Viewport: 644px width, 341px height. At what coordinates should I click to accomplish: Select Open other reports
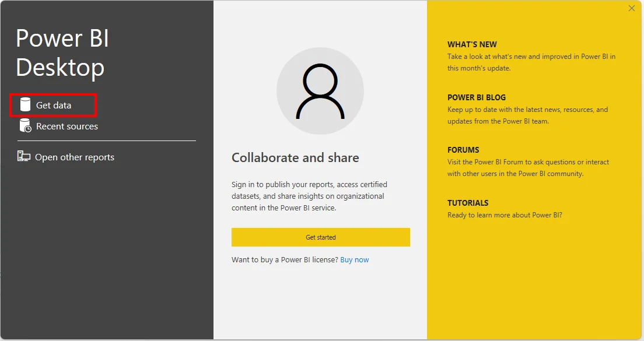(66, 157)
